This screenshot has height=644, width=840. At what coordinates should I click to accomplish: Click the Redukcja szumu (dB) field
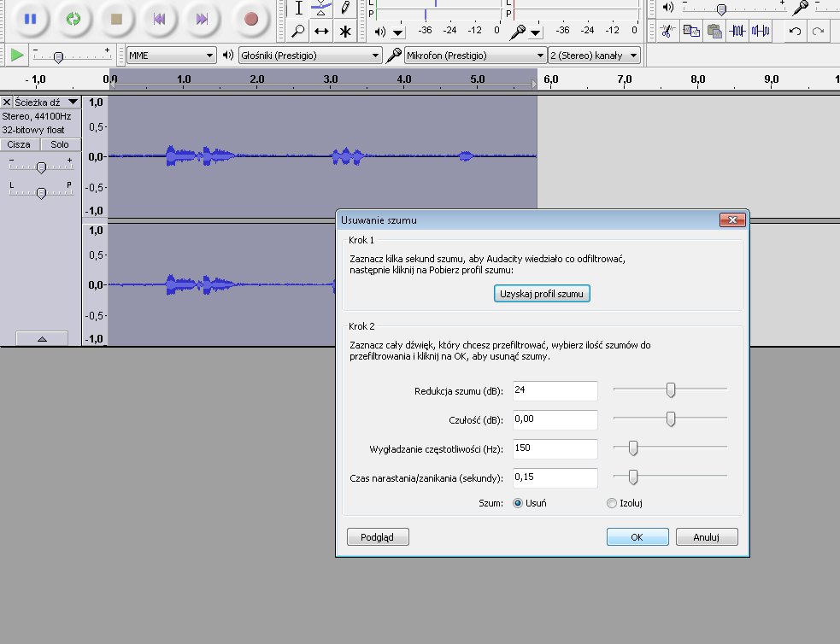coord(555,391)
